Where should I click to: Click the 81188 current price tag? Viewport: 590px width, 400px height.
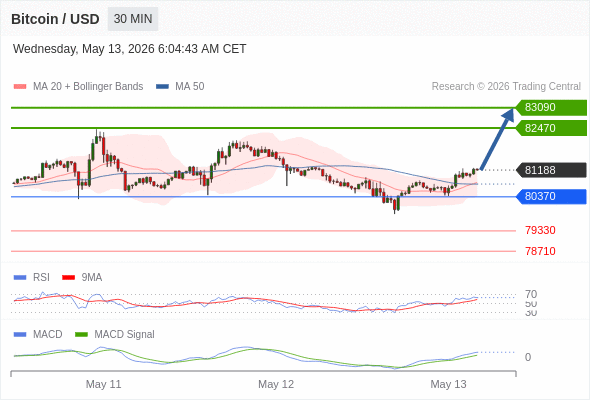(x=551, y=170)
